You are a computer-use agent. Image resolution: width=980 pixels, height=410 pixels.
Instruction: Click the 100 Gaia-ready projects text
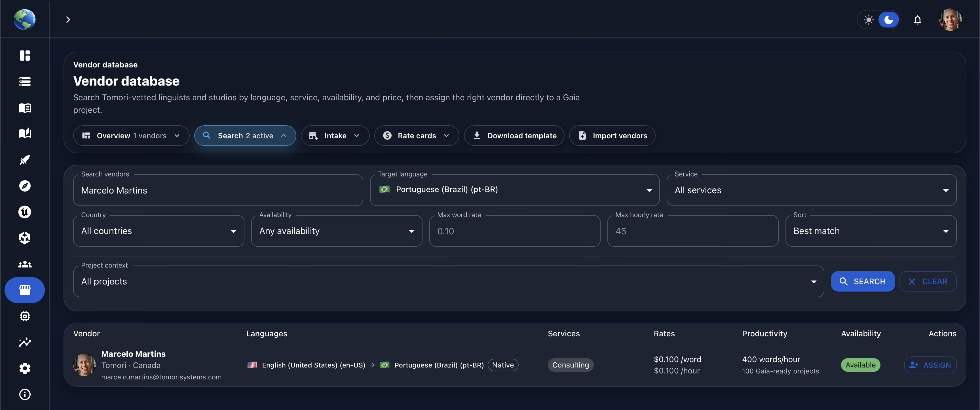point(780,371)
